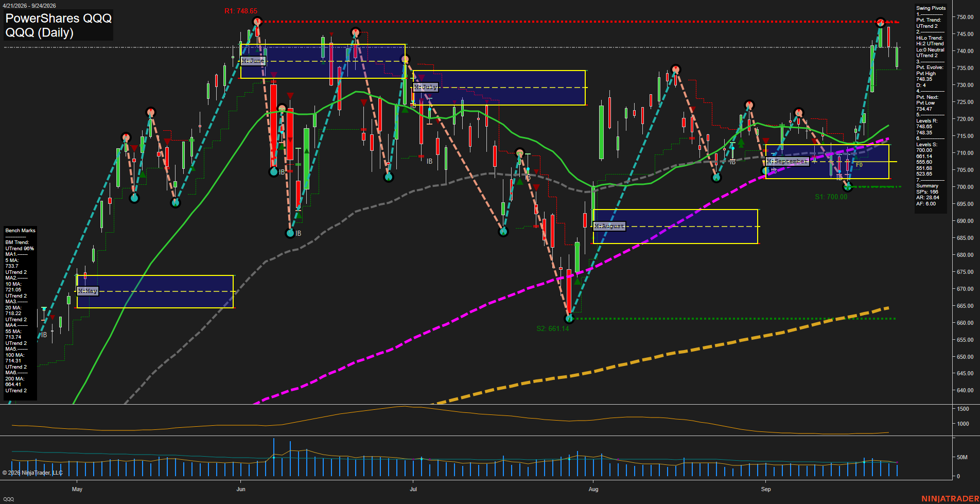Click the swing low pivot circle above S1: 700.00
Viewport: 980px width, 504px height.
(x=848, y=187)
